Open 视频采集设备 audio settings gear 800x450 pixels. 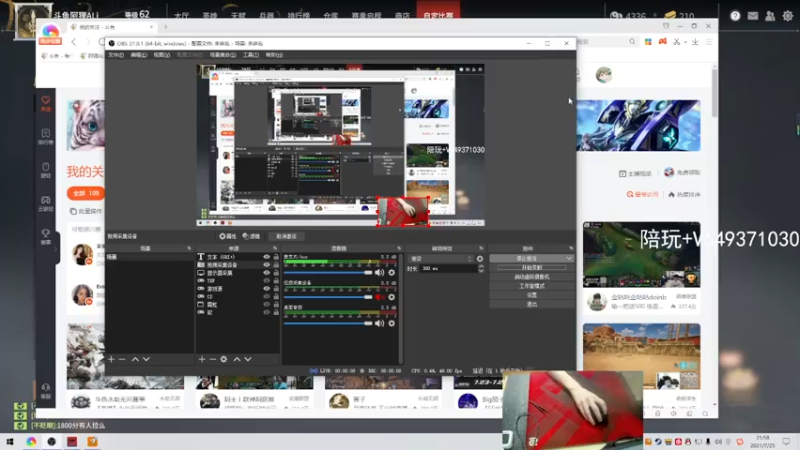tap(391, 297)
